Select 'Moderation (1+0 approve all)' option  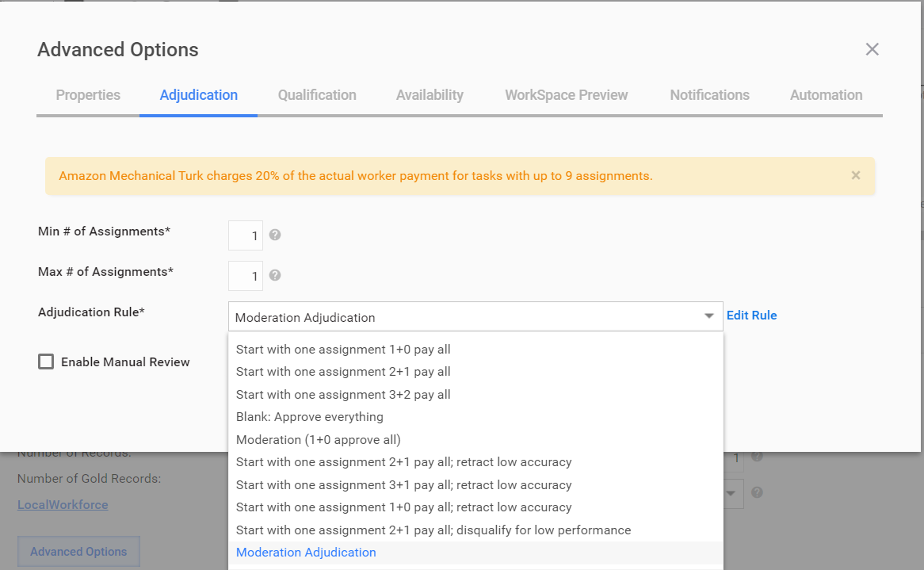coord(475,440)
